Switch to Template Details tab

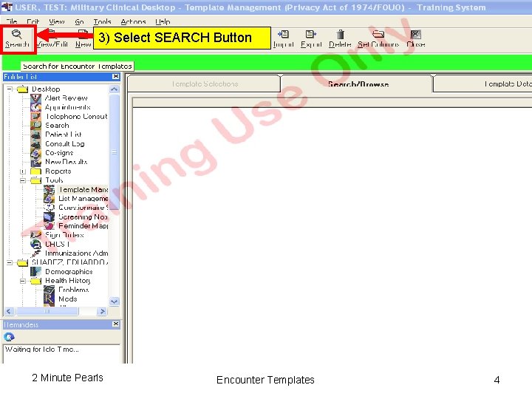483,83
